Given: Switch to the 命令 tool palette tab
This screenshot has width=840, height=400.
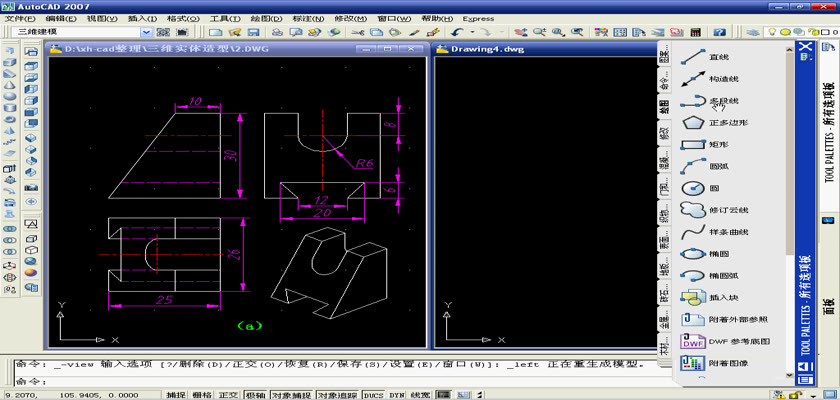Looking at the screenshot, I should [664, 81].
